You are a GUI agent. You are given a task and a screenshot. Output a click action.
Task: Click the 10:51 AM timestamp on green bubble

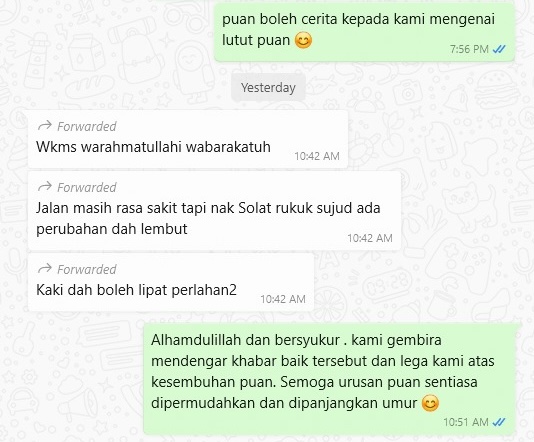coord(466,422)
